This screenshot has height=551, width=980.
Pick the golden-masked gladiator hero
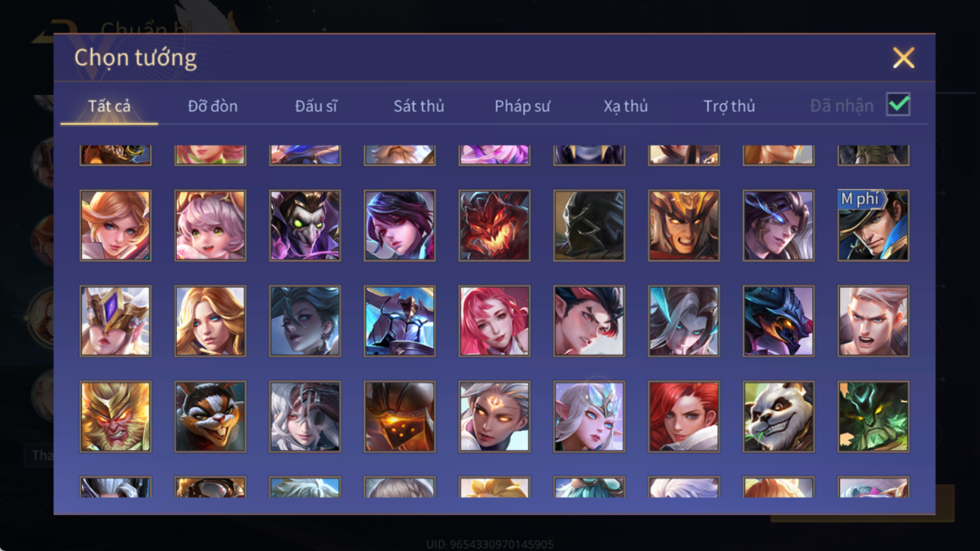point(684,225)
